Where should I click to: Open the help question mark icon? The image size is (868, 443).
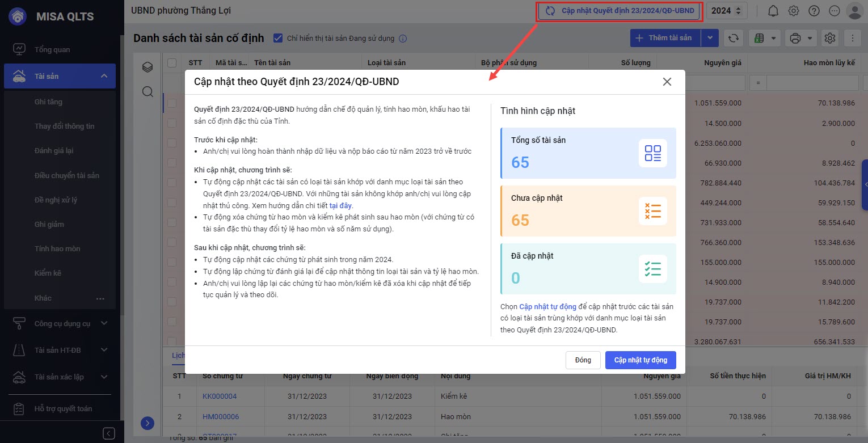click(x=814, y=11)
